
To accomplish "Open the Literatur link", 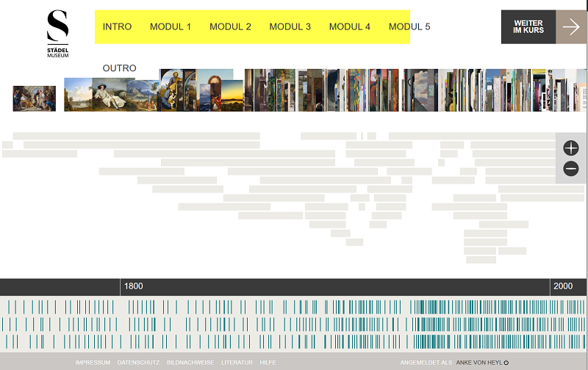I will pos(237,363).
